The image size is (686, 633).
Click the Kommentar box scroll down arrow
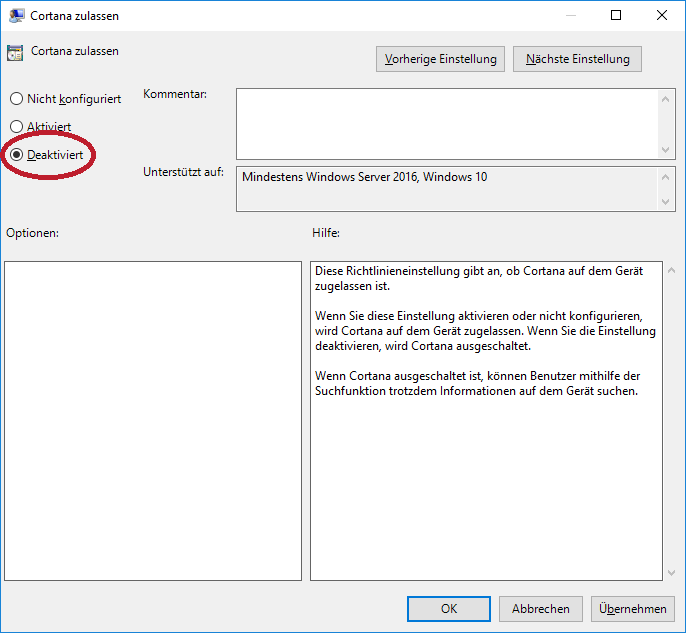[x=665, y=150]
